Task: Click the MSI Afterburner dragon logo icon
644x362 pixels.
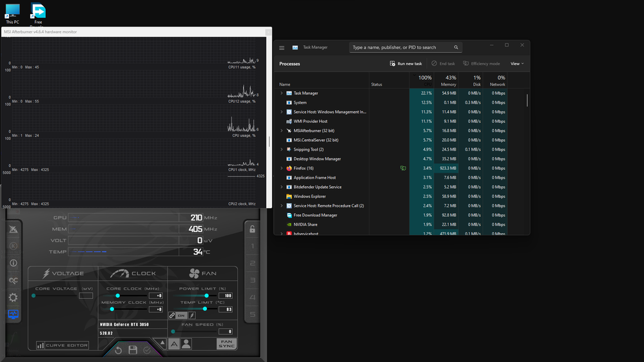Action: 13,229
